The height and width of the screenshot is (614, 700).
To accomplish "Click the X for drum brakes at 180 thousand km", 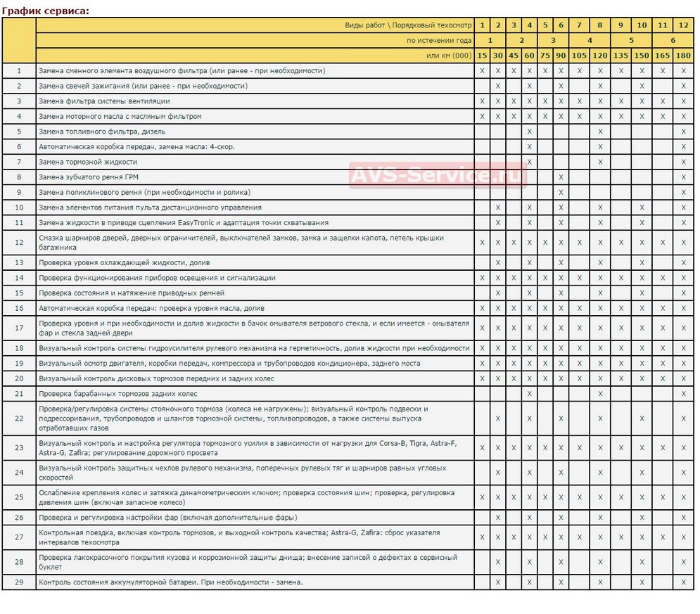I will coord(684,394).
